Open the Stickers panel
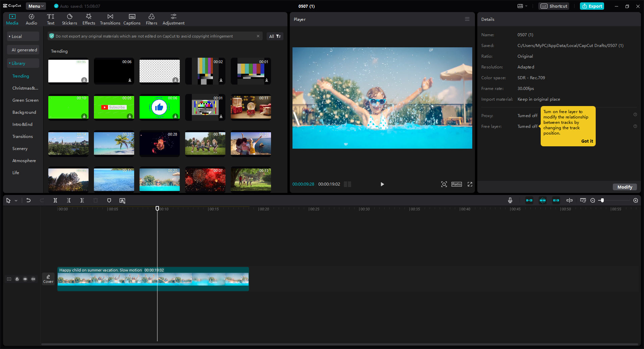Screen dimensions: 644x349 [69, 19]
